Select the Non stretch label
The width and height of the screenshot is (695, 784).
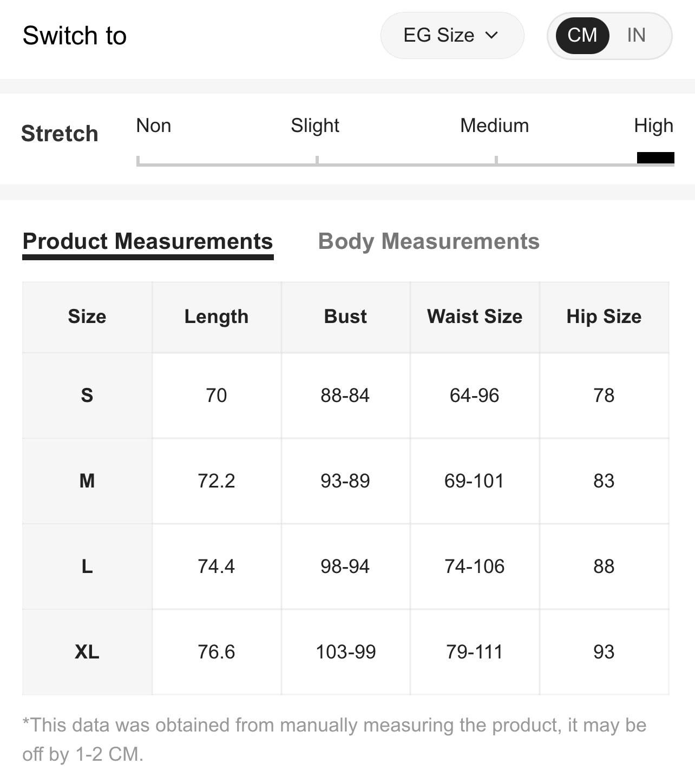(x=154, y=126)
